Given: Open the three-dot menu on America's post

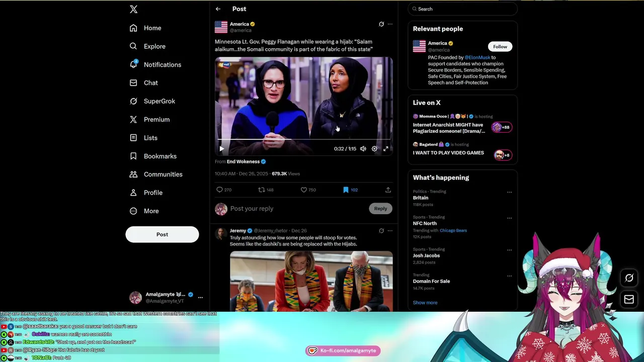Looking at the screenshot, I should [390, 24].
